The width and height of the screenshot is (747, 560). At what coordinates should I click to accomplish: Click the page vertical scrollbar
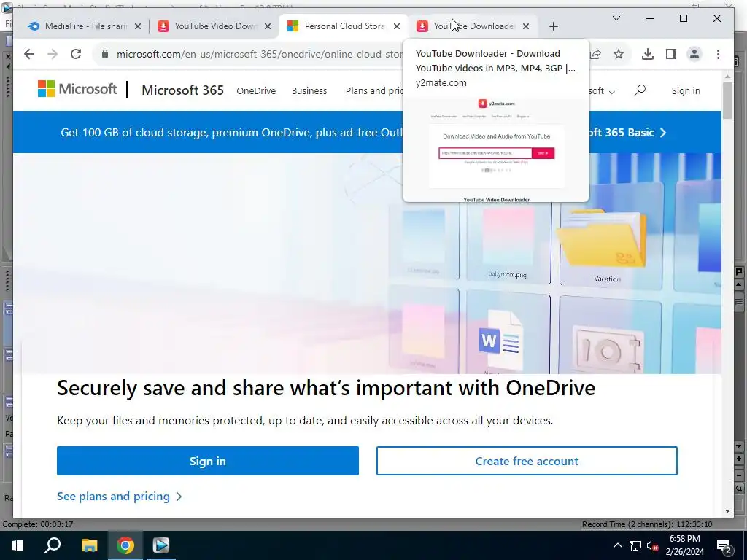(727, 101)
